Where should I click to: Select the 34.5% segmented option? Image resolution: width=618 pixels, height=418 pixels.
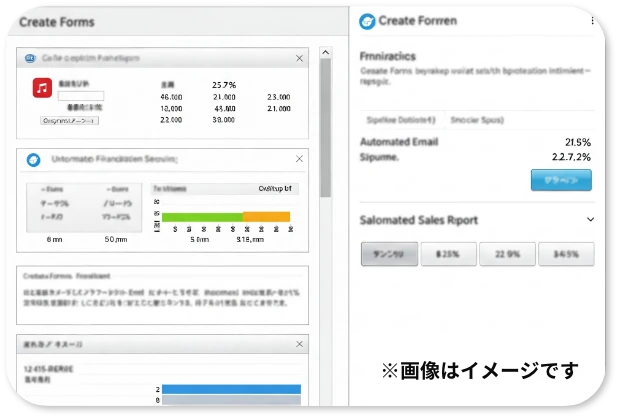566,254
